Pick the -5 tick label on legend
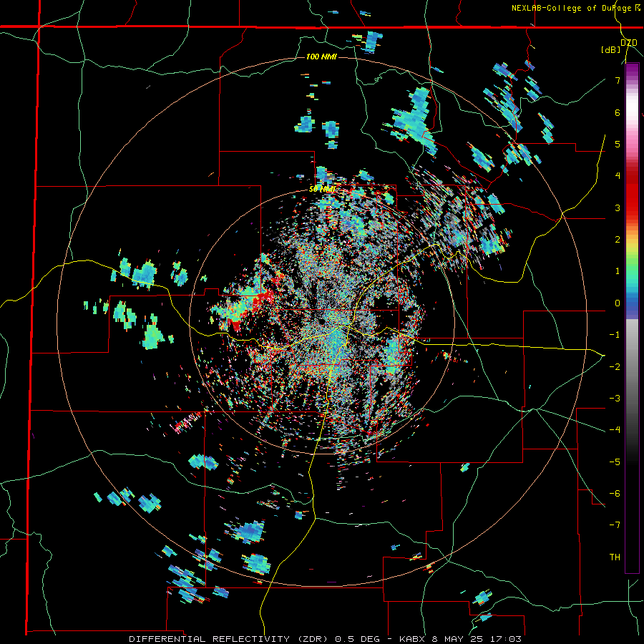The image size is (644, 644). 615,462
